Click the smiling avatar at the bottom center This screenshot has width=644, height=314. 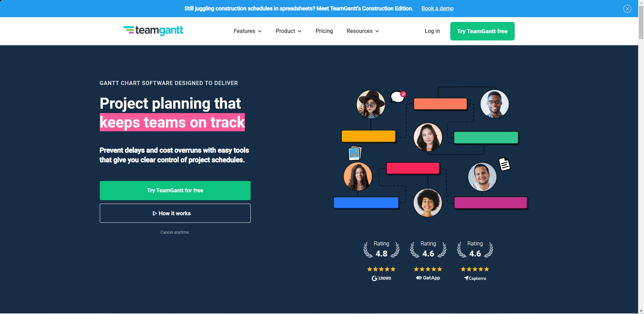click(x=428, y=203)
